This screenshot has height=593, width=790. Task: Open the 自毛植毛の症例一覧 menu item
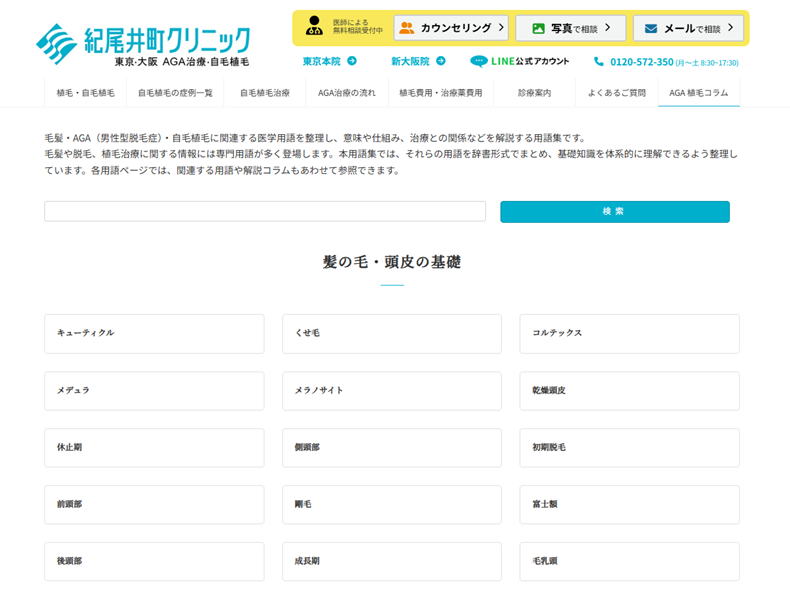click(175, 93)
